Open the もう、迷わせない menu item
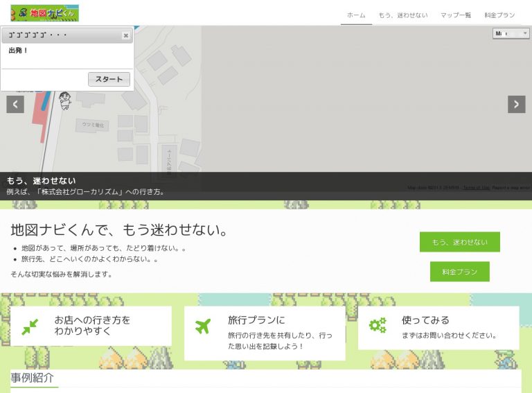The image size is (532, 393). (403, 15)
